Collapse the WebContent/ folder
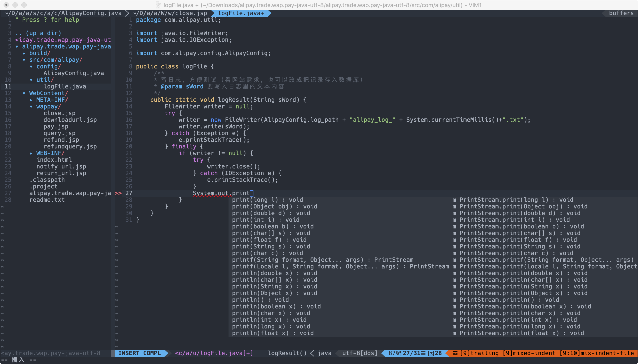This screenshot has height=364, width=638. click(x=24, y=93)
